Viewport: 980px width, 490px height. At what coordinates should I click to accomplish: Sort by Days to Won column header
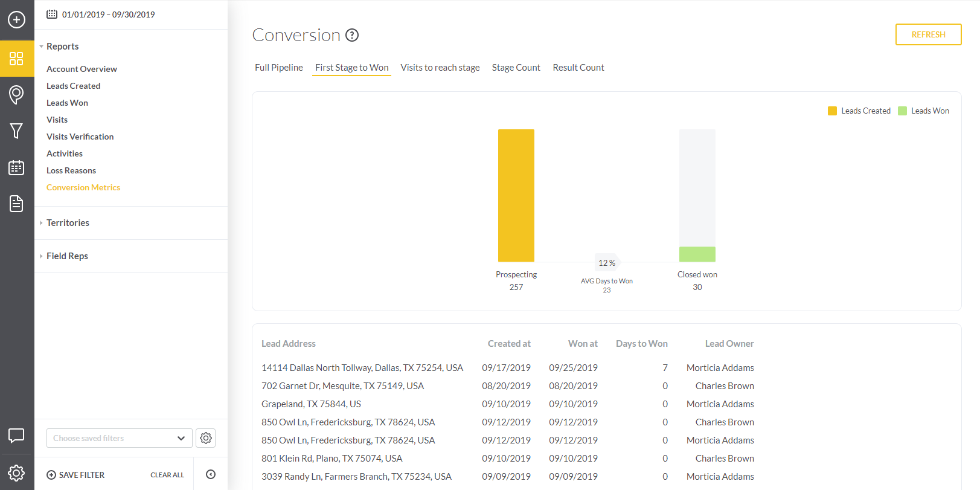(642, 344)
